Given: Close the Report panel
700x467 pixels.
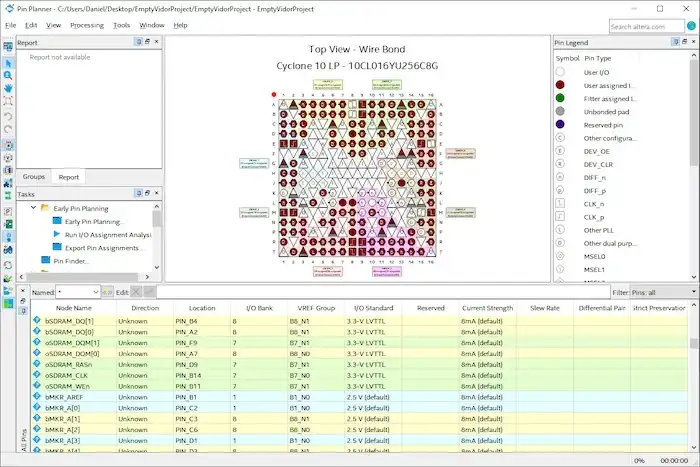Looking at the screenshot, I should pyautogui.click(x=157, y=43).
